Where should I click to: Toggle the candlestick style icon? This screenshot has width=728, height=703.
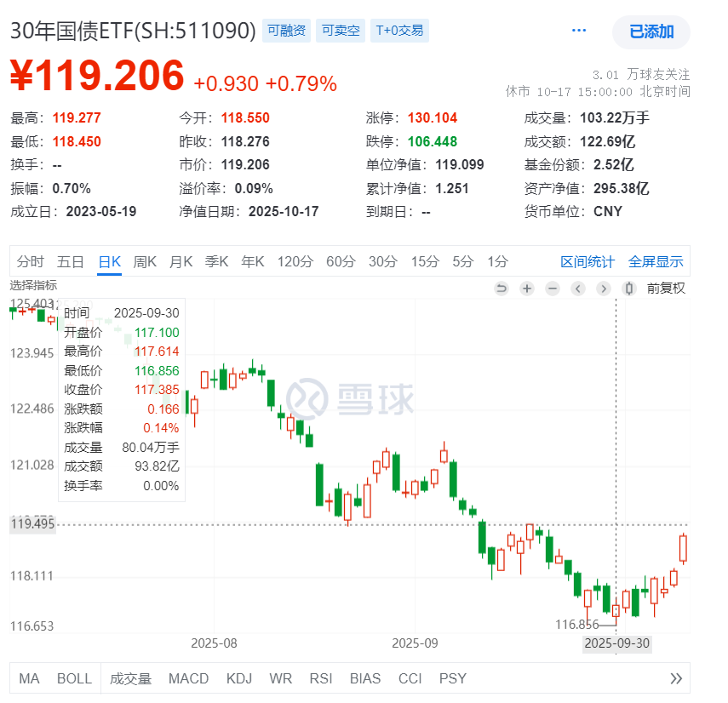(628, 289)
